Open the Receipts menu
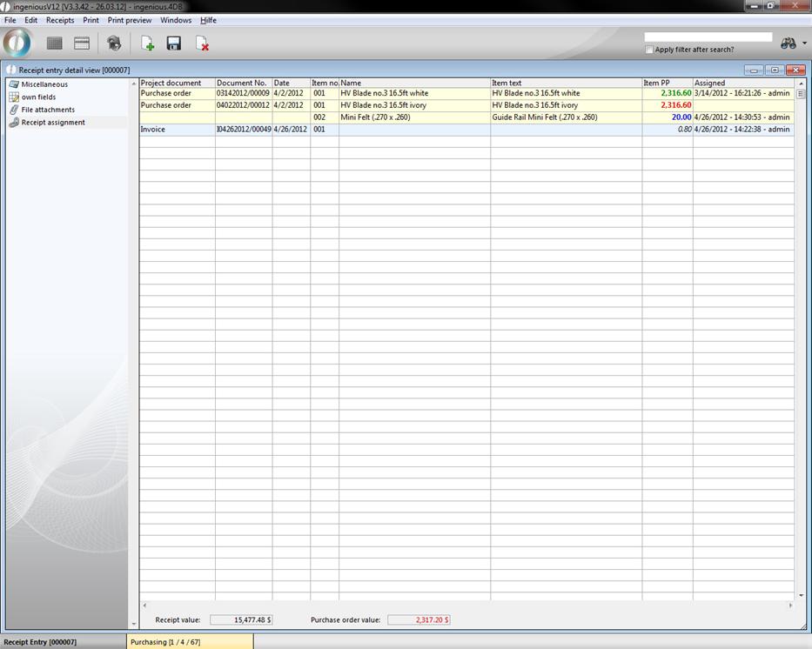This screenshot has width=812, height=649. tap(60, 20)
